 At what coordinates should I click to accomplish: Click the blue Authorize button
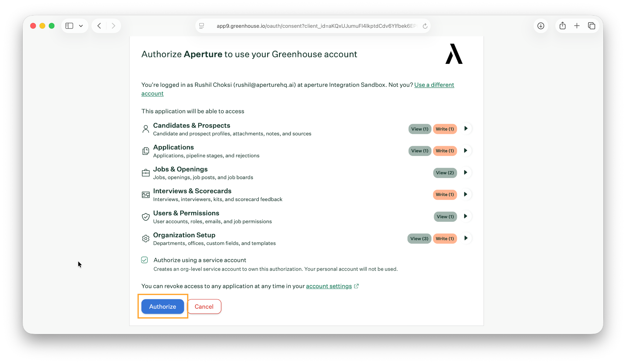[x=163, y=306]
